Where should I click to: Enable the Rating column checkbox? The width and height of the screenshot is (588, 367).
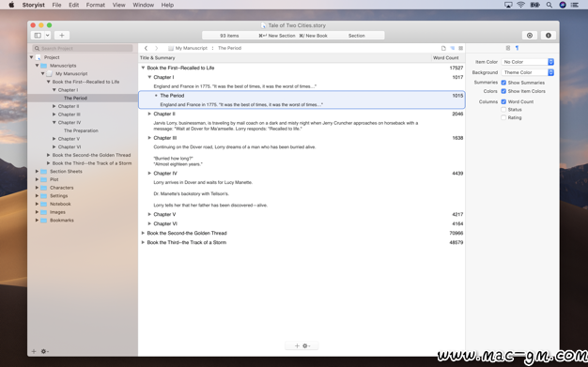coord(503,117)
